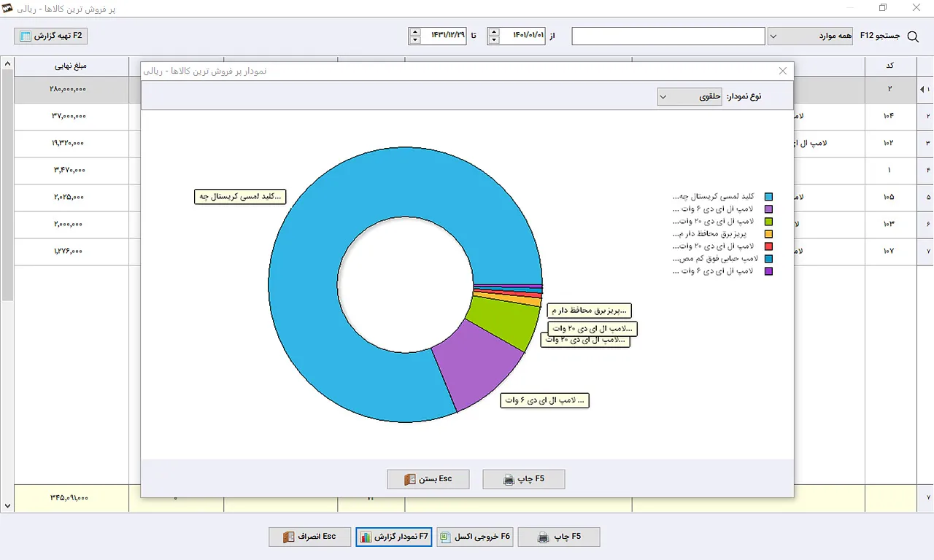934x560 pixels.
Task: Click the from-date field ۱۴۰۱/۰۱/۰۱
Action: [523, 36]
